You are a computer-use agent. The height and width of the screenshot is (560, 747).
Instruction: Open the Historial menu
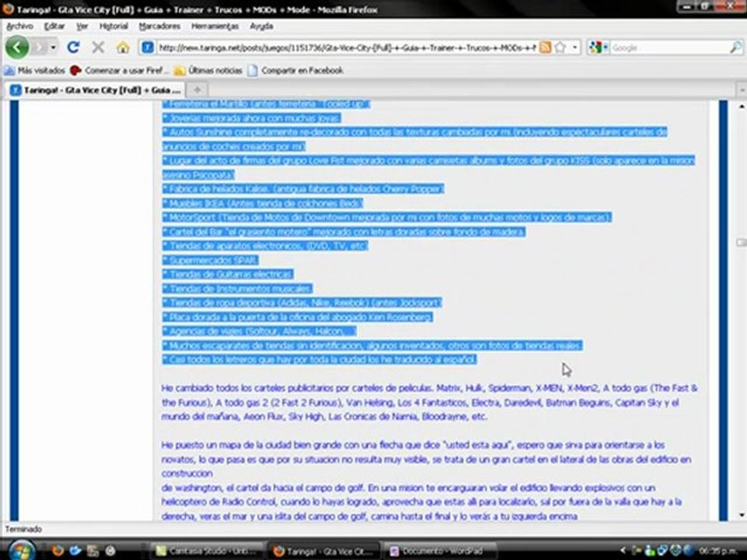click(114, 26)
